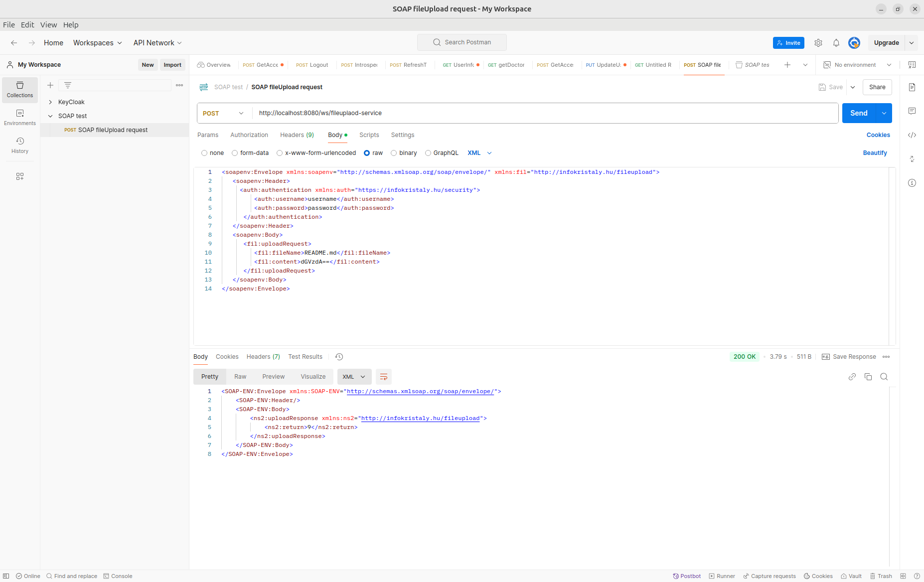Open the documentation panel icon
Screen dimensions: 924x582
912,87
